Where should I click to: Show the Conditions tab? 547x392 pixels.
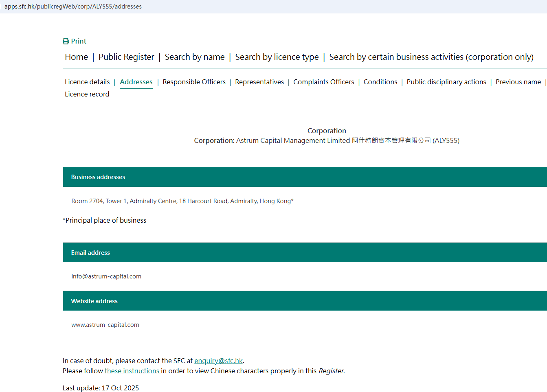click(380, 82)
